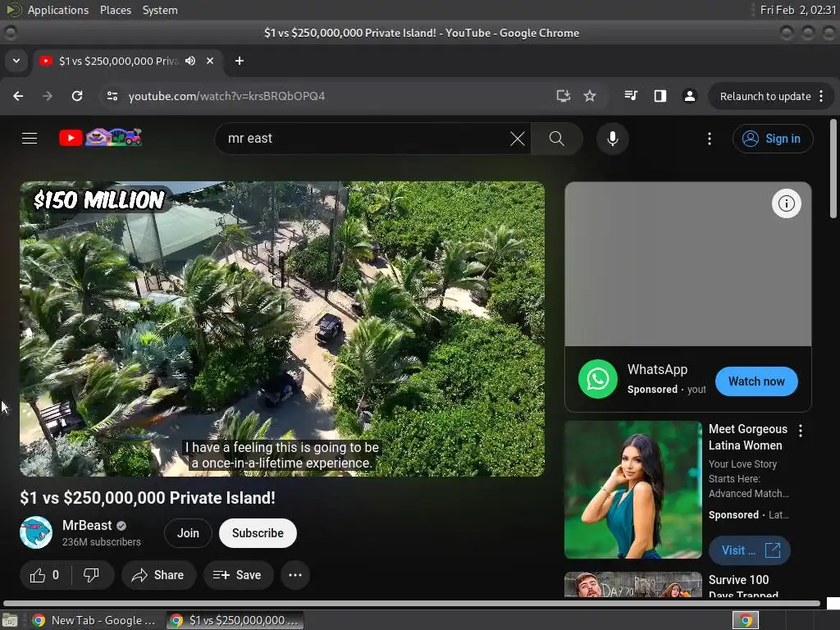Screen dimensions: 840x630
Task: Click the WhatsApp logo icon
Action: click(598, 379)
